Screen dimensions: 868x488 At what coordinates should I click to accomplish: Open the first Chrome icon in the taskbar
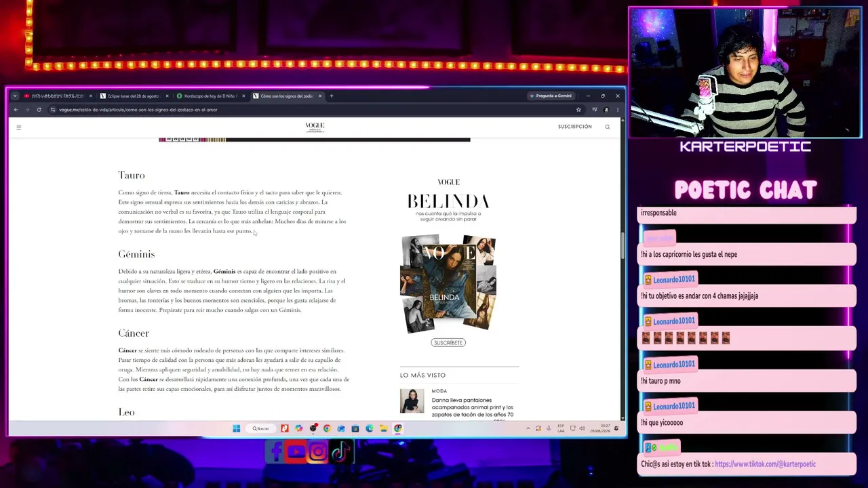coord(327,428)
